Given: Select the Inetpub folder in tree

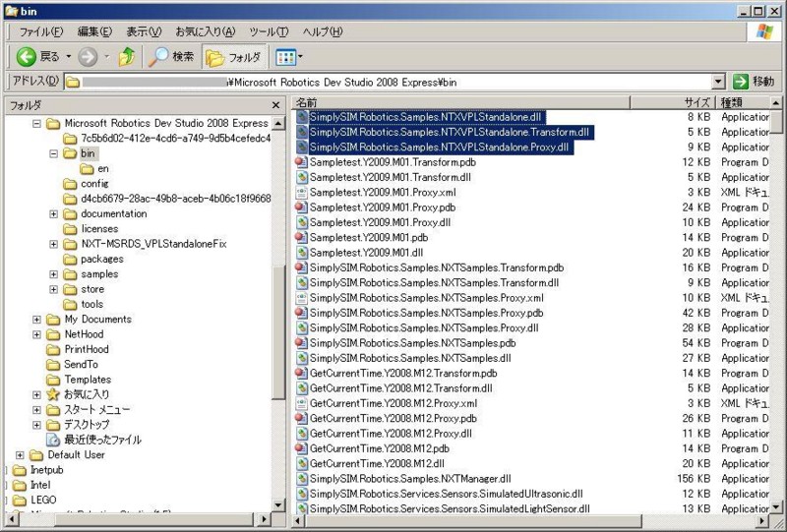Looking at the screenshot, I should [46, 470].
